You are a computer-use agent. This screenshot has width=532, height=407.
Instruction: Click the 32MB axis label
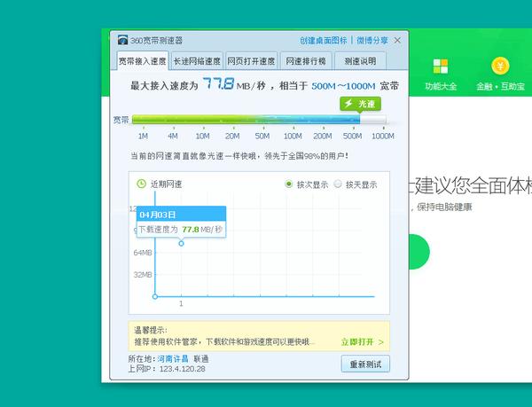pyautogui.click(x=143, y=275)
